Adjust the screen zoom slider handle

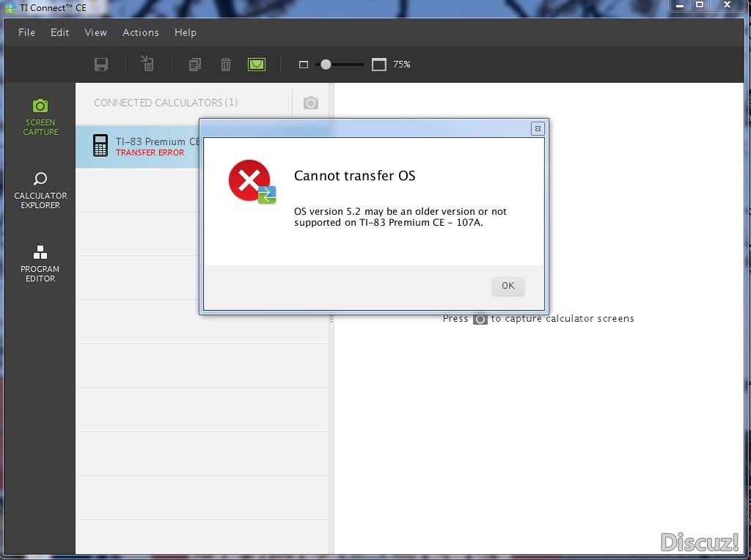tap(326, 65)
